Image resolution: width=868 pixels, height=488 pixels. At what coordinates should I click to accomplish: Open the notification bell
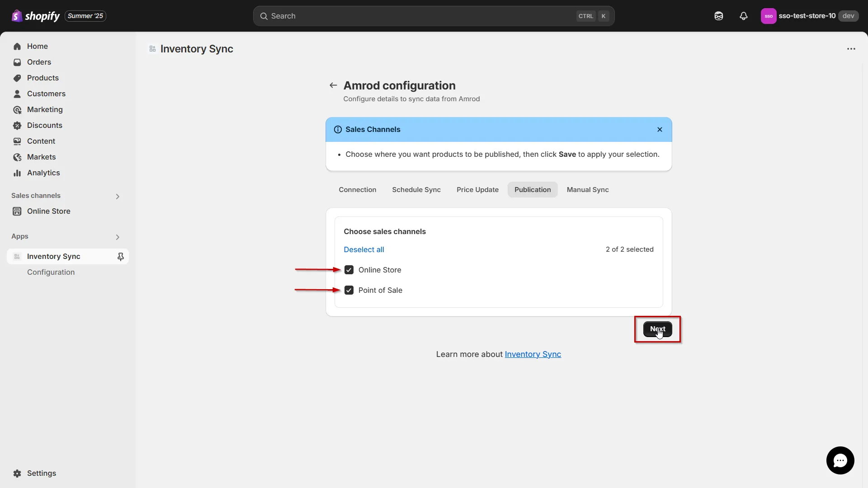(744, 16)
